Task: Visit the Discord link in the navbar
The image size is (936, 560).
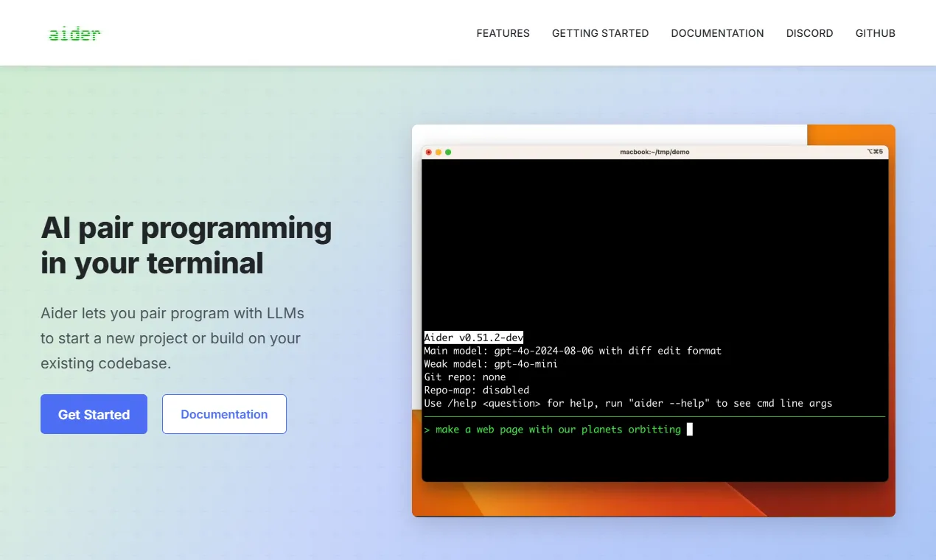Action: [x=810, y=33]
